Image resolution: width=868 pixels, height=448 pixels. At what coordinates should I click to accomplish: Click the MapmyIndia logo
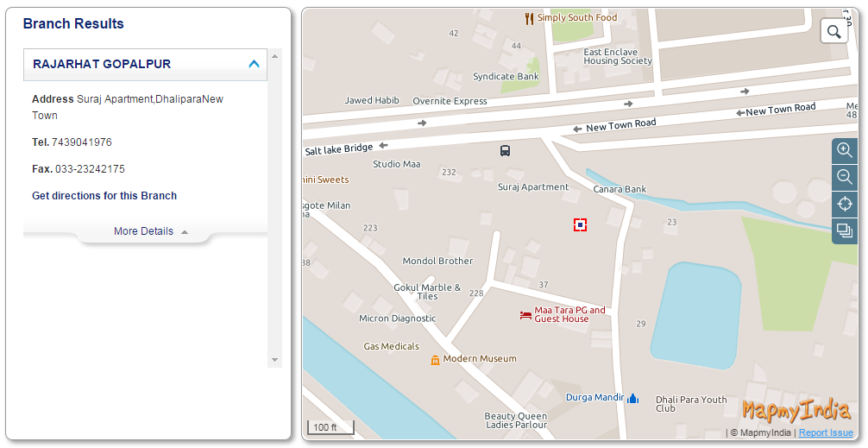(796, 410)
